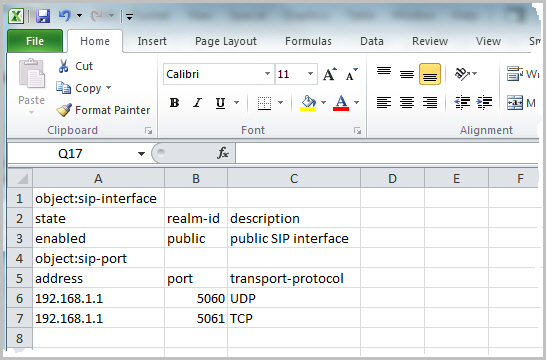Open the View tab
Screen dimensions: 546x360
click(x=488, y=41)
